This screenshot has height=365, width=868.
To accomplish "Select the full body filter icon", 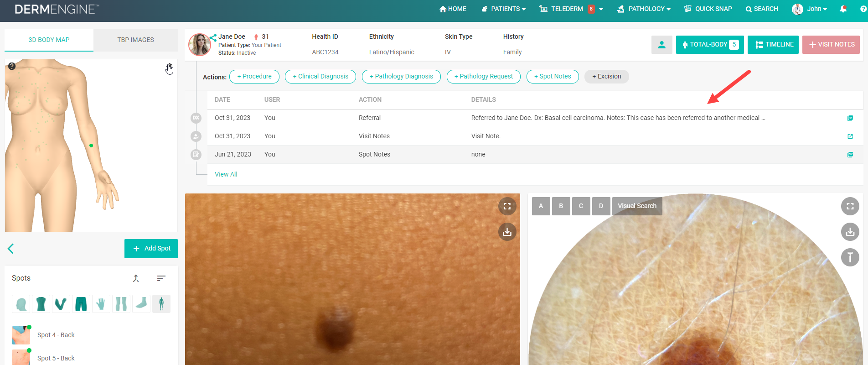I will tap(161, 304).
